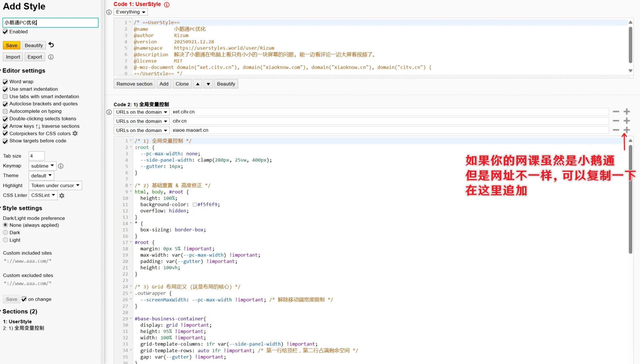Toggle Double-clicking selects tokens

pos(5,119)
